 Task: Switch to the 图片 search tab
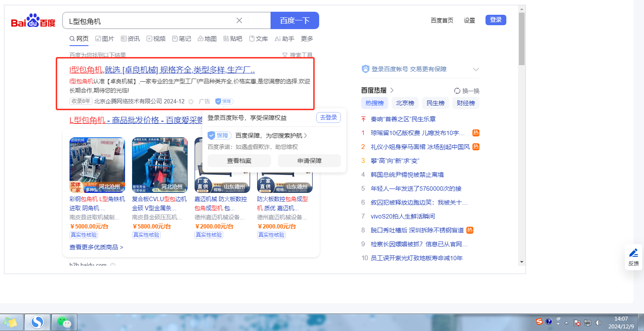point(104,39)
